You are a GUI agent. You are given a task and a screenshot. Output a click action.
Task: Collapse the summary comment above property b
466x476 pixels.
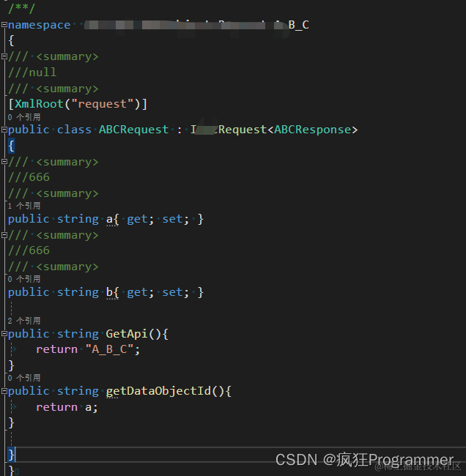(x=4, y=235)
